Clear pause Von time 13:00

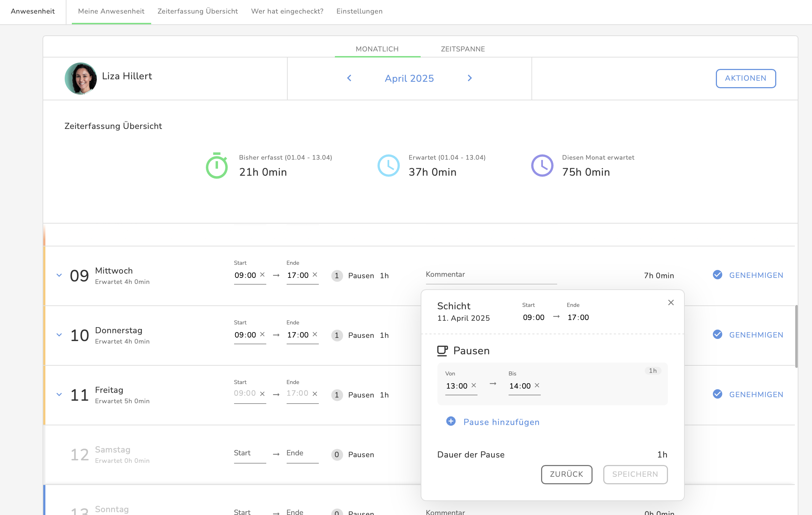coord(474,385)
